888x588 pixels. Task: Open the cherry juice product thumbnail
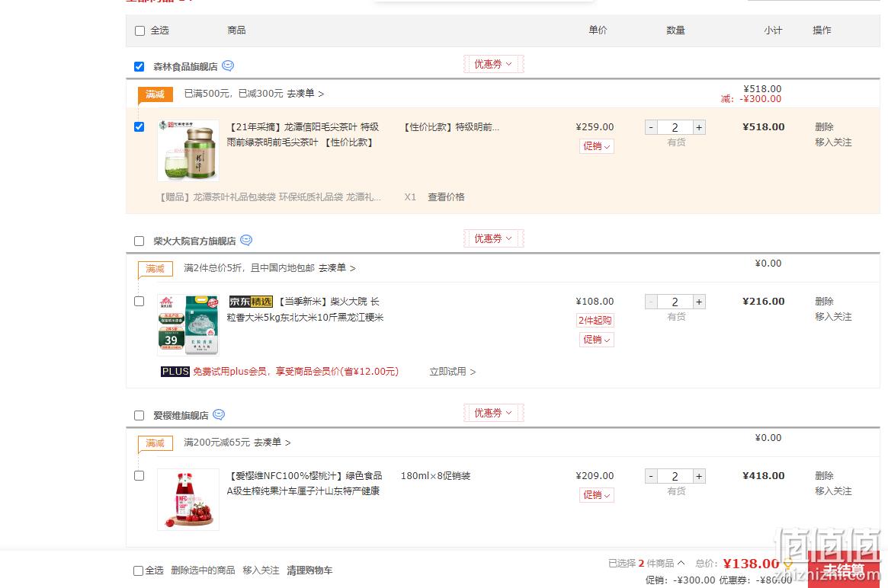[x=188, y=499]
